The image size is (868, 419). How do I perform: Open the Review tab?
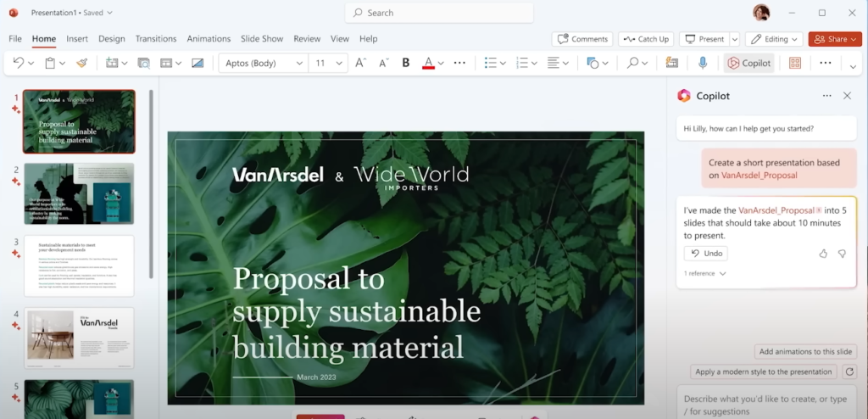(x=307, y=39)
